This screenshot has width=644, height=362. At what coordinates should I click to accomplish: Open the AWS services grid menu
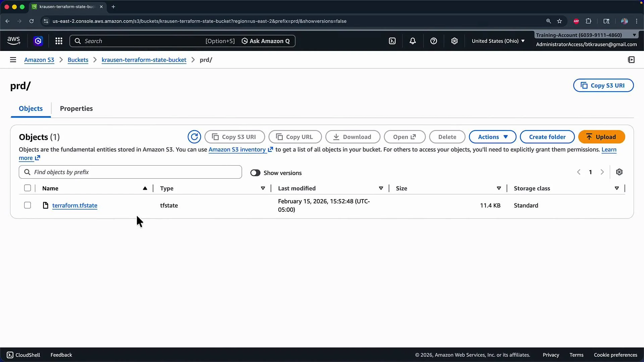click(59, 41)
